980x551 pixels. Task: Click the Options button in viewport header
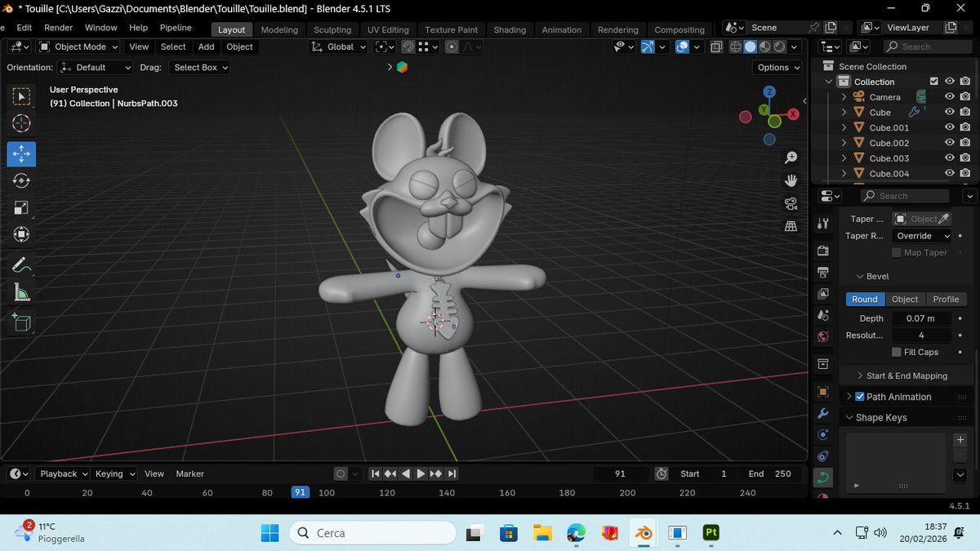pyautogui.click(x=777, y=68)
